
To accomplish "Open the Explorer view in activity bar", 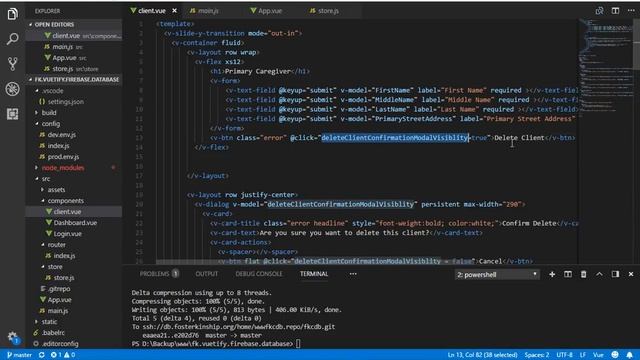I will [x=12, y=14].
